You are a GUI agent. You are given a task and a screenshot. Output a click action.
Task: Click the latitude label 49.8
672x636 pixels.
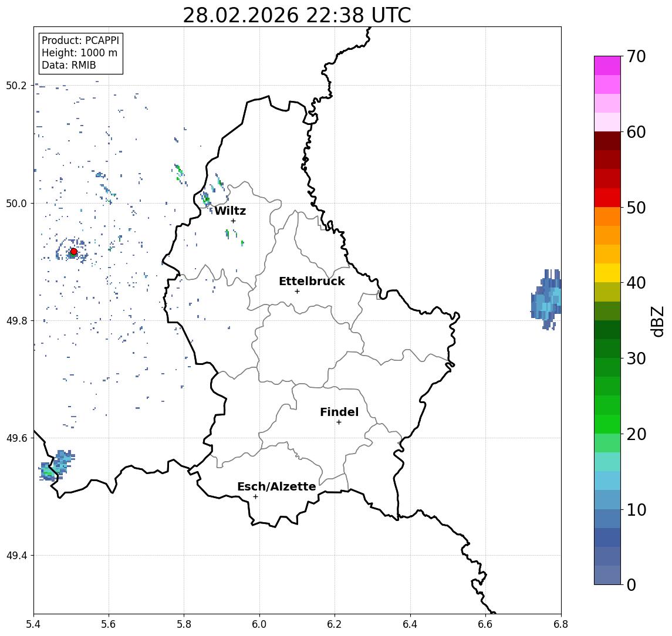16,320
